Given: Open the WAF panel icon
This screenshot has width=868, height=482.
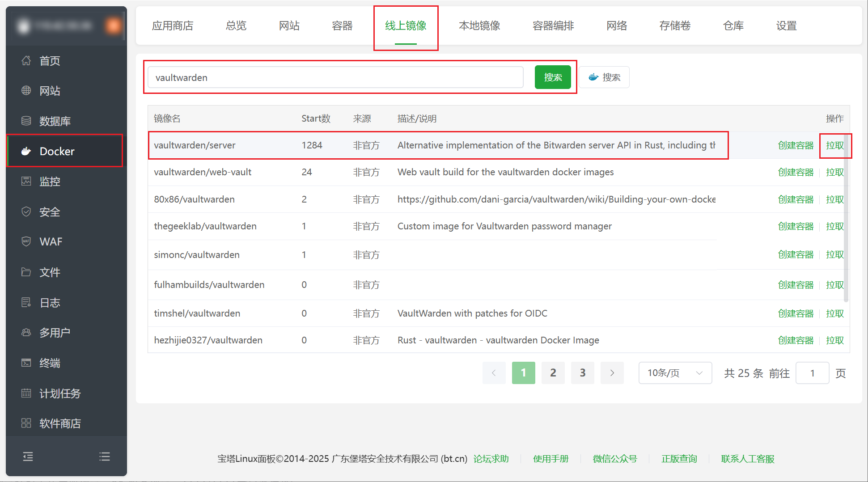Looking at the screenshot, I should coord(26,241).
